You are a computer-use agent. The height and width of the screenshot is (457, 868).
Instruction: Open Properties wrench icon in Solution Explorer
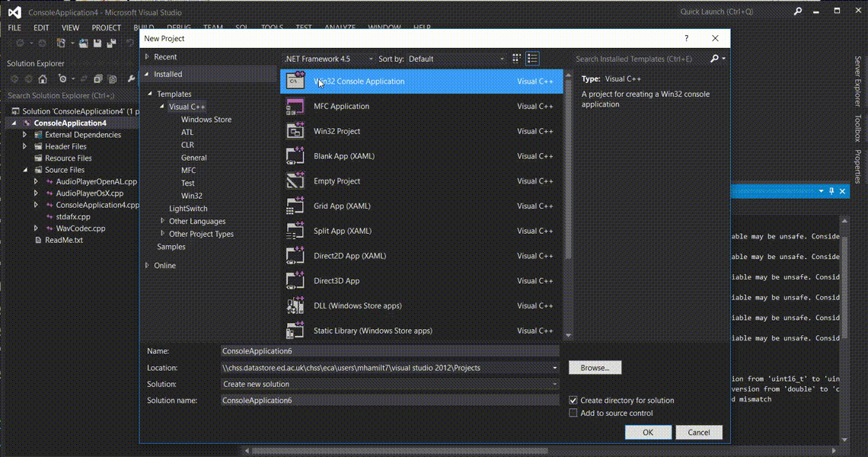click(x=131, y=79)
